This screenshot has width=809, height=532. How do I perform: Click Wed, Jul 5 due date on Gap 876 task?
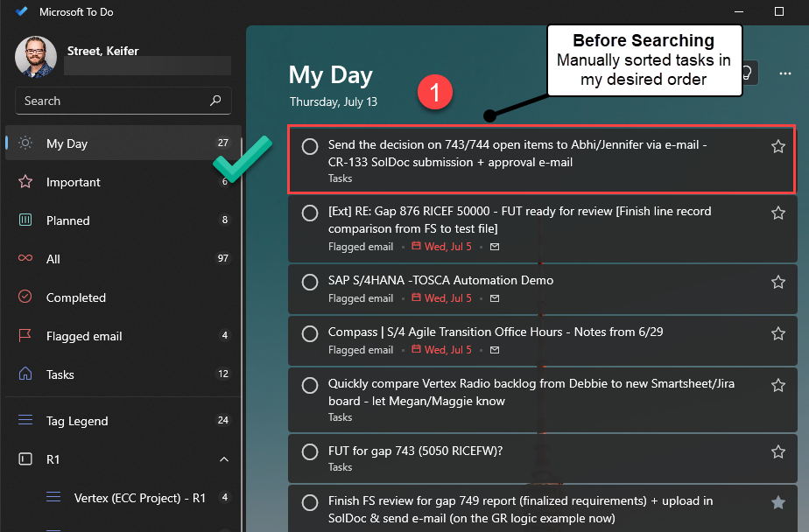point(441,247)
